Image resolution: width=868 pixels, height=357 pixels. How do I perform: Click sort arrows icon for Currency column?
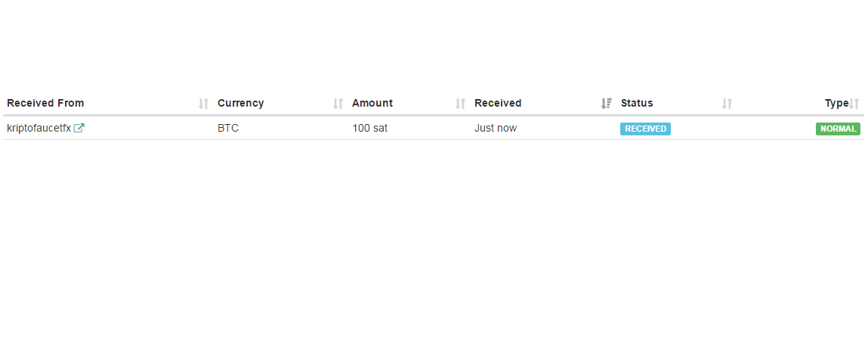[338, 104]
